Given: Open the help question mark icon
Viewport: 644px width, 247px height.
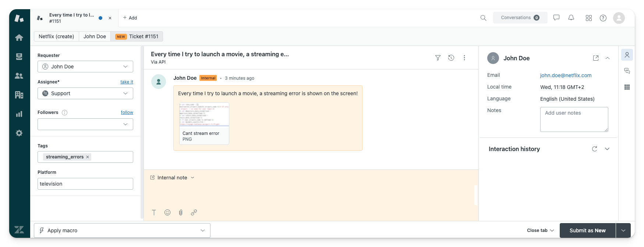Looking at the screenshot, I should pyautogui.click(x=603, y=18).
